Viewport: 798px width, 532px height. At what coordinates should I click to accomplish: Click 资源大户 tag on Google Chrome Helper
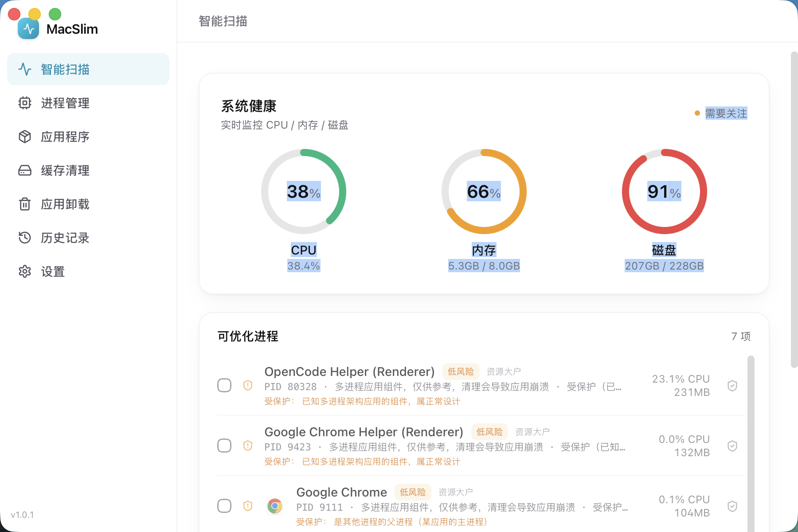532,432
